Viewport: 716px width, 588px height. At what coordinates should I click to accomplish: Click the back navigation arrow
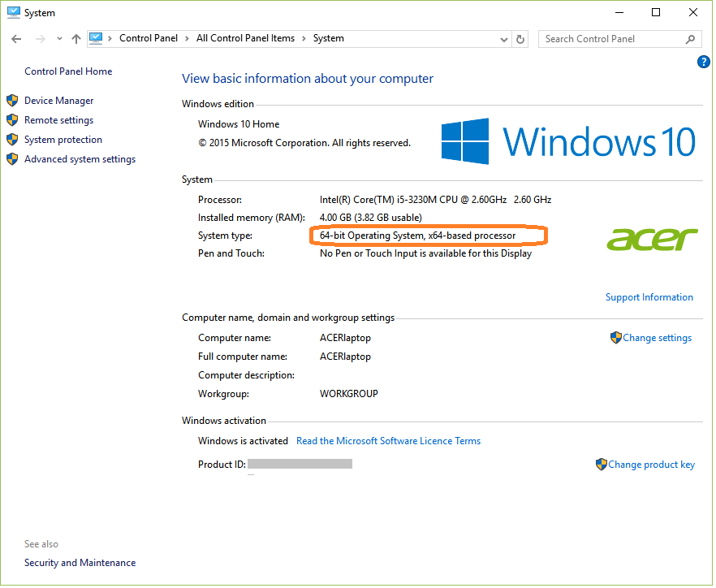pos(17,39)
